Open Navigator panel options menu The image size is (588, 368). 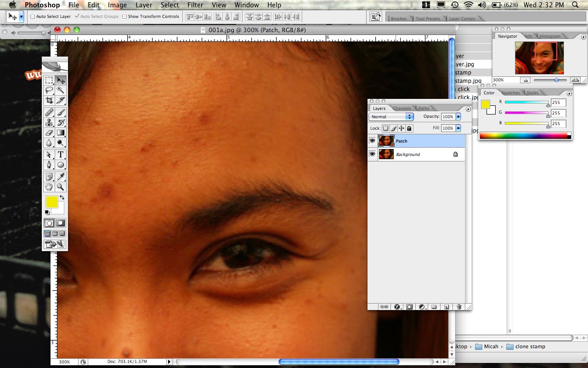pyautogui.click(x=584, y=37)
